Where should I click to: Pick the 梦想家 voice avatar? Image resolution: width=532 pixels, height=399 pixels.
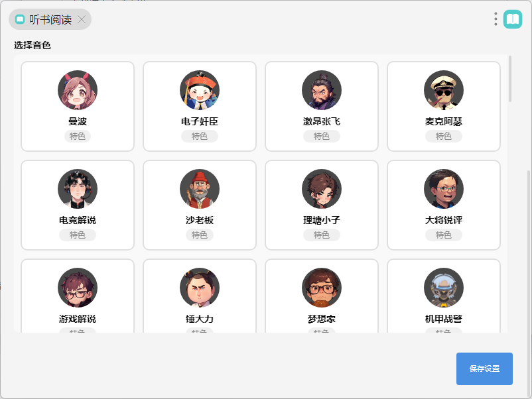point(322,288)
